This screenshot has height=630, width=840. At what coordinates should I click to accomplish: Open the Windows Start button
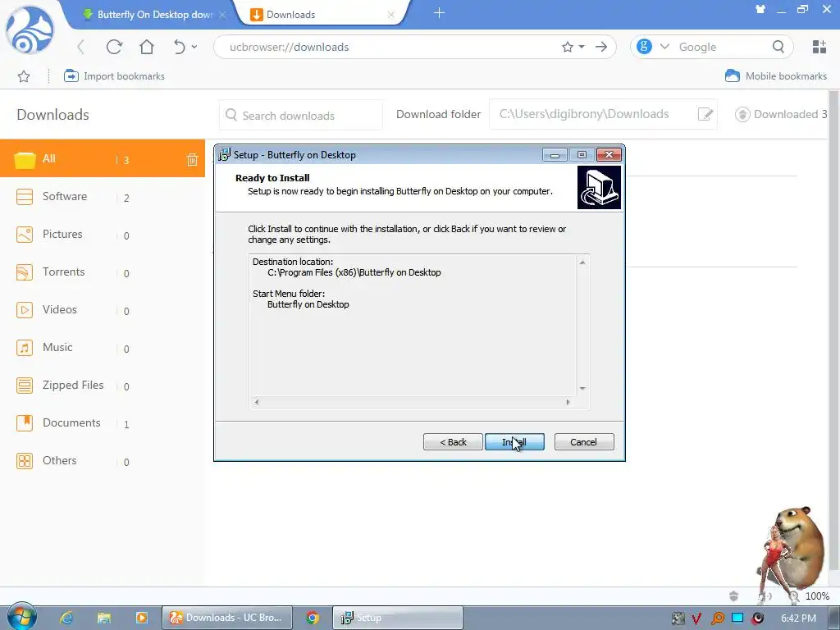21,617
